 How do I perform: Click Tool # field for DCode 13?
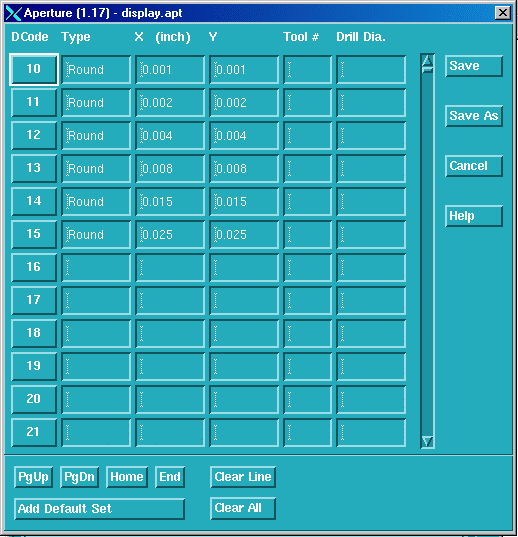click(308, 168)
